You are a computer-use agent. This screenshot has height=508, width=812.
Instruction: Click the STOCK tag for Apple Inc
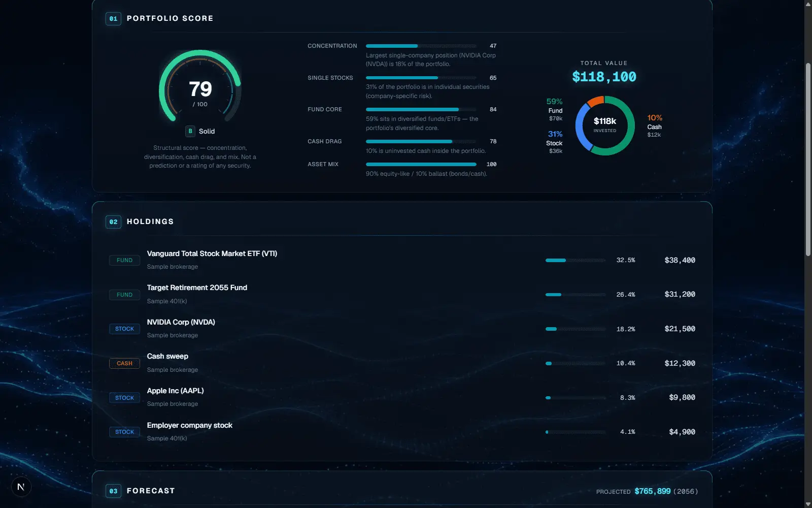(124, 398)
